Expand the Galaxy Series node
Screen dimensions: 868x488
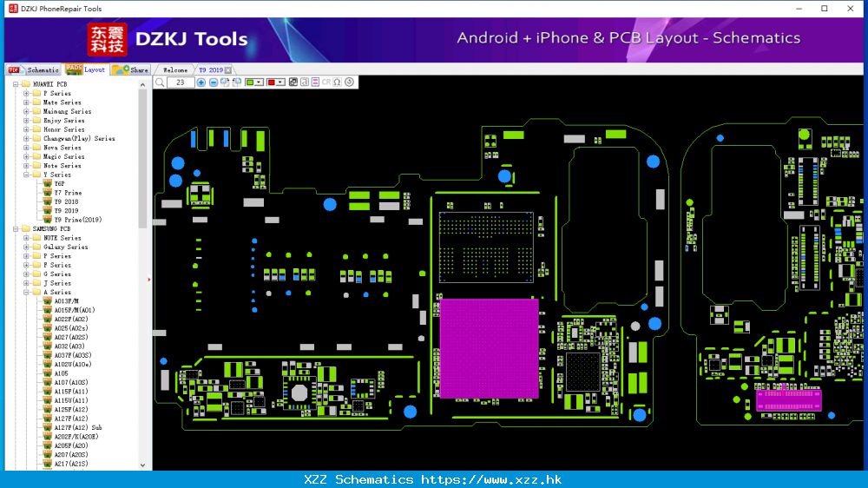tap(26, 247)
